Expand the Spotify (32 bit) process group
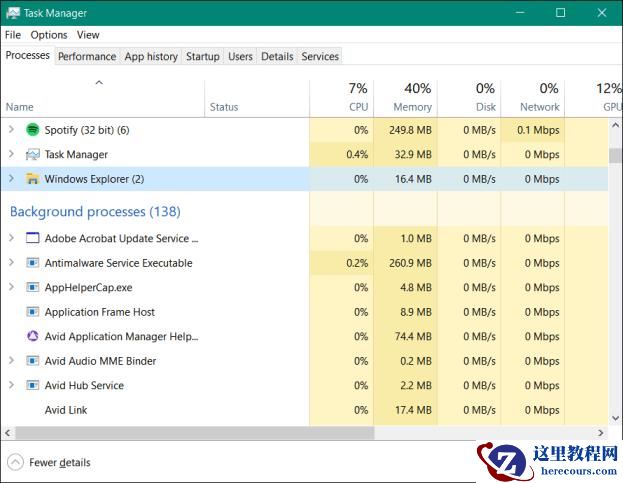The width and height of the screenshot is (623, 483). (12, 129)
